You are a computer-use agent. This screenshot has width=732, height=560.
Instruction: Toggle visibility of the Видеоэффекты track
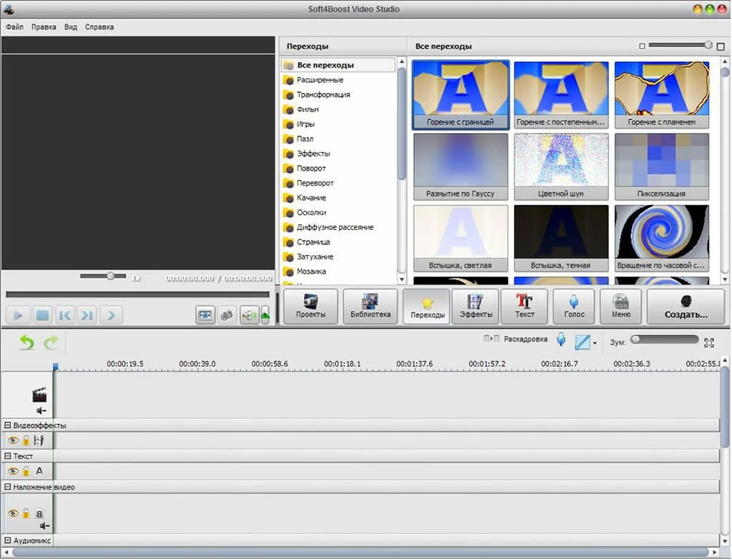coord(13,441)
